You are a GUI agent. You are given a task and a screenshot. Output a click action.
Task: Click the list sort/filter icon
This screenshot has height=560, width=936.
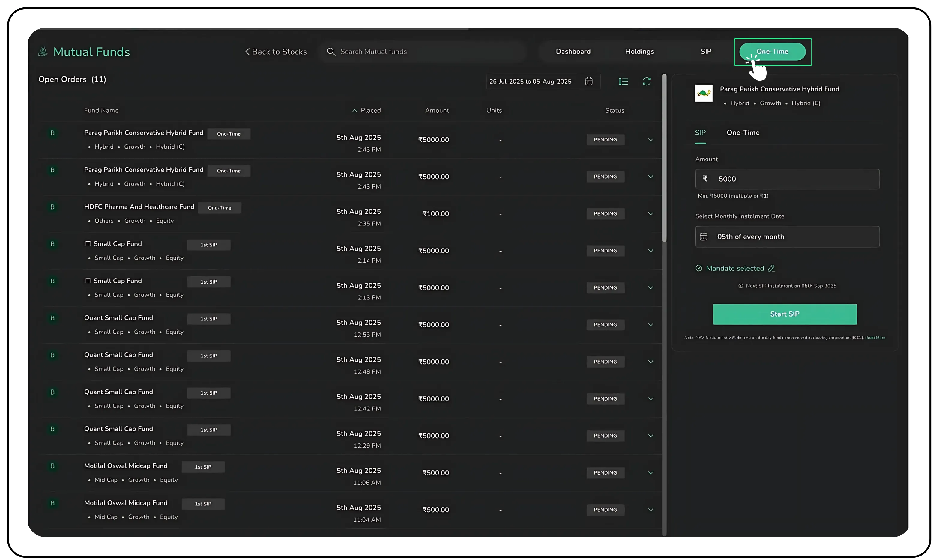tap(623, 82)
